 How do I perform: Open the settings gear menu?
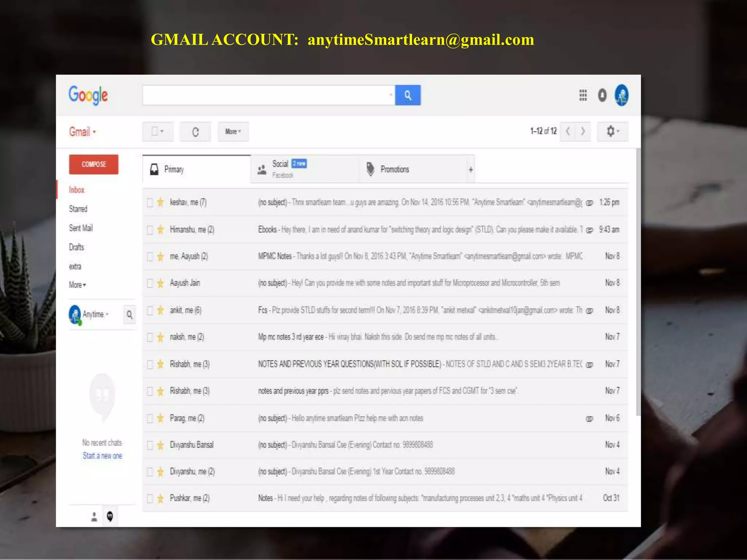click(x=613, y=131)
